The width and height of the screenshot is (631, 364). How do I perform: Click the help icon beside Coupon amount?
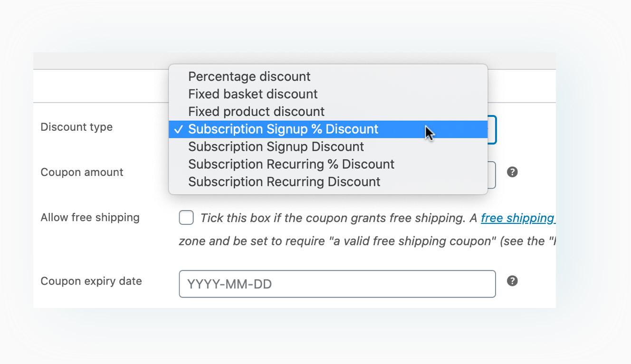pos(512,172)
